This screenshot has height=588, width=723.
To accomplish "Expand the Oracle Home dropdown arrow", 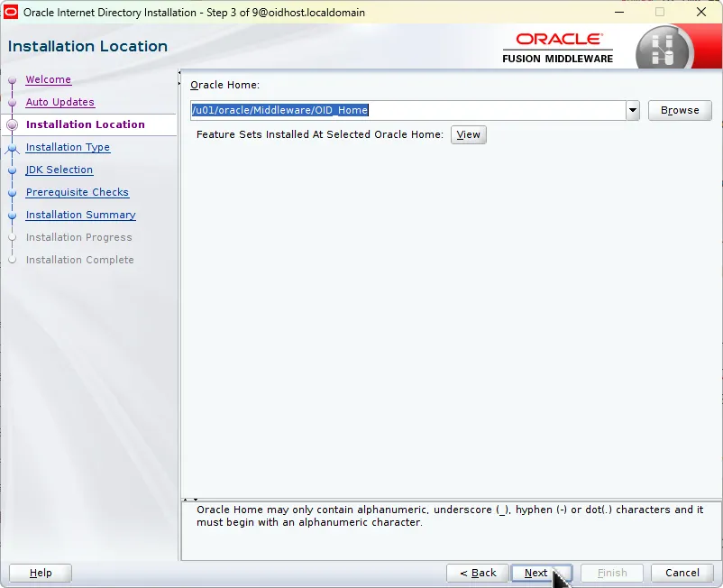I will pyautogui.click(x=633, y=110).
